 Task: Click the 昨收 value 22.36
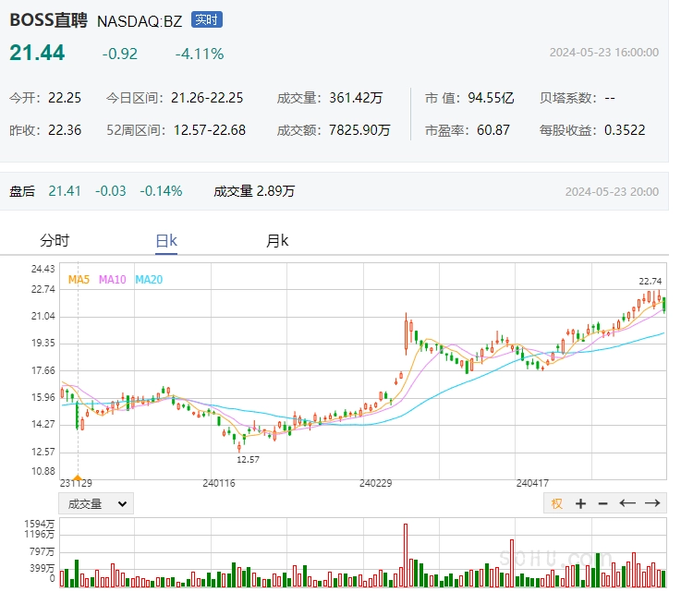[65, 130]
